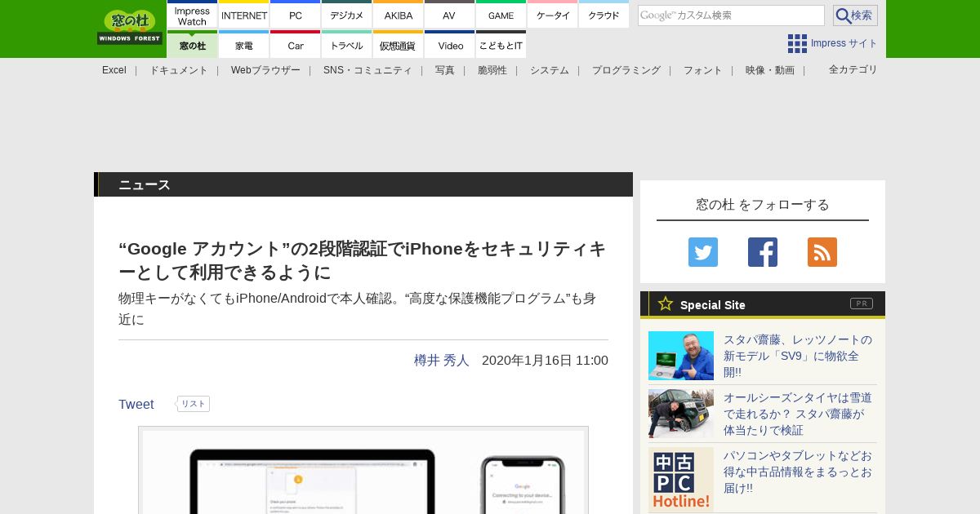This screenshot has height=514, width=980.
Task: Open the 仮想通貨 tab
Action: (x=399, y=45)
